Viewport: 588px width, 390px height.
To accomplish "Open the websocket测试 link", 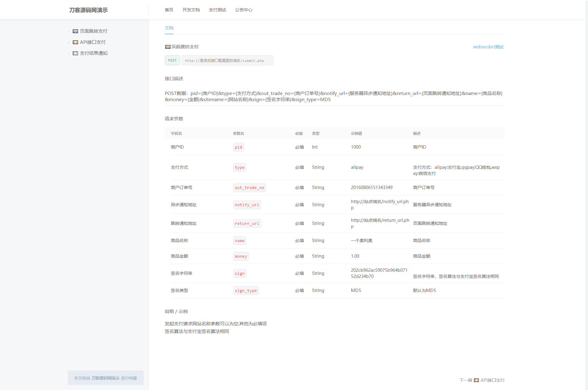I will click(x=488, y=47).
